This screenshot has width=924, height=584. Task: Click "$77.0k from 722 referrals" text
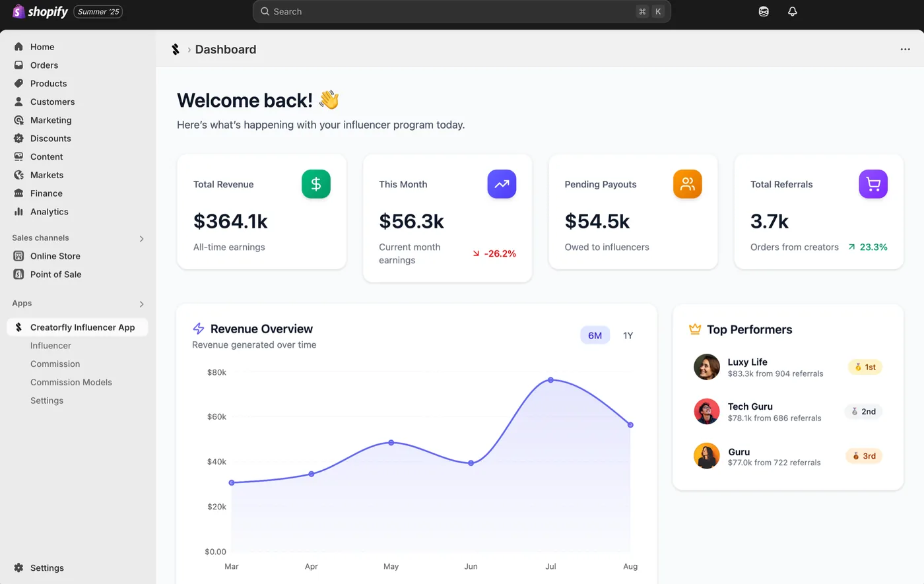point(774,463)
